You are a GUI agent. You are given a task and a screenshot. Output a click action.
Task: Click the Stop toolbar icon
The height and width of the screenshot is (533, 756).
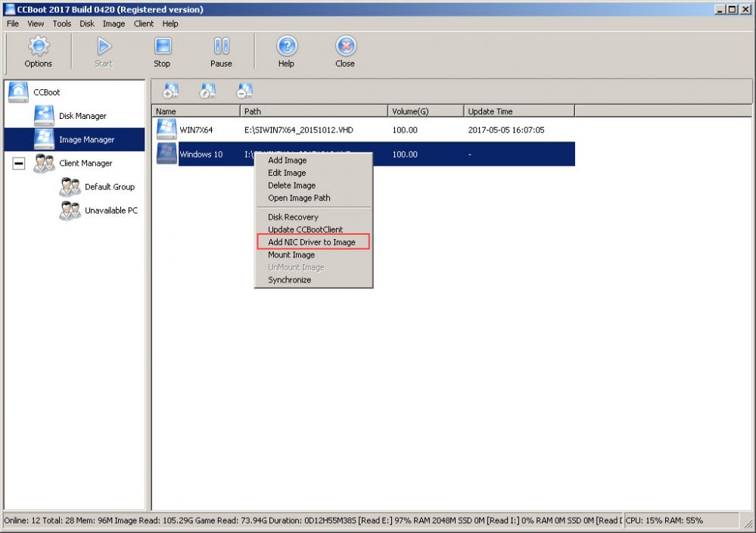[x=163, y=47]
